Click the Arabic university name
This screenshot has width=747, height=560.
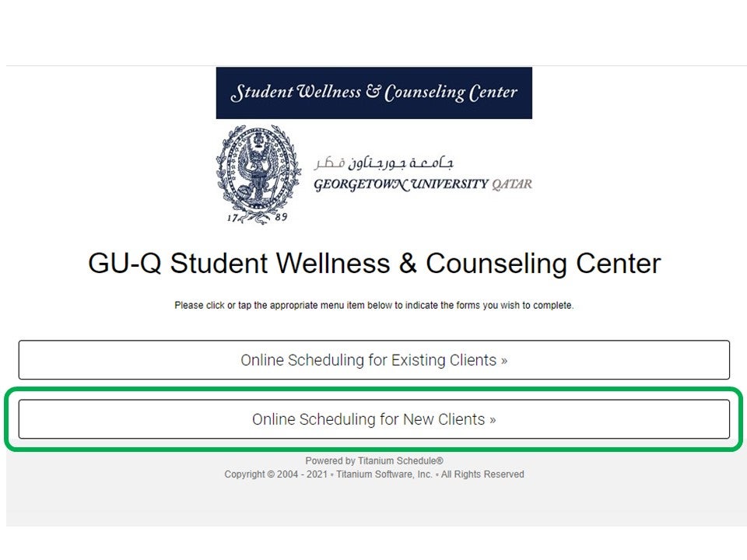click(384, 163)
